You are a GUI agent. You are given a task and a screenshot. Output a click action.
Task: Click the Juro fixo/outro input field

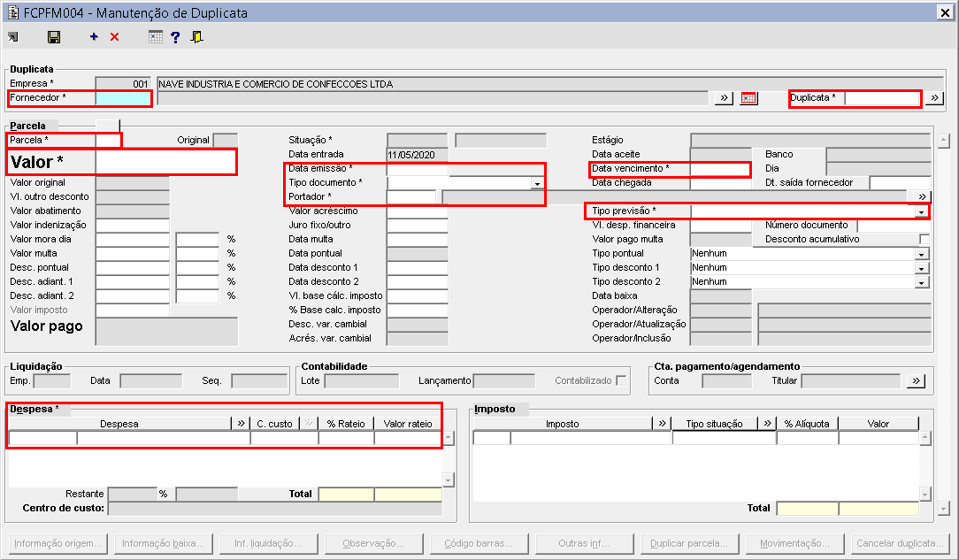click(x=417, y=225)
